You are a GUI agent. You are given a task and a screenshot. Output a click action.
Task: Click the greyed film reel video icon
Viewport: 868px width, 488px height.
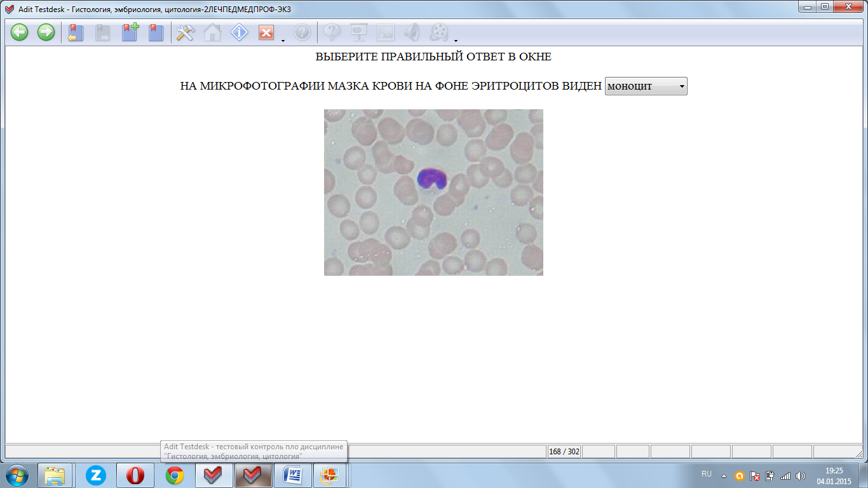click(x=439, y=32)
